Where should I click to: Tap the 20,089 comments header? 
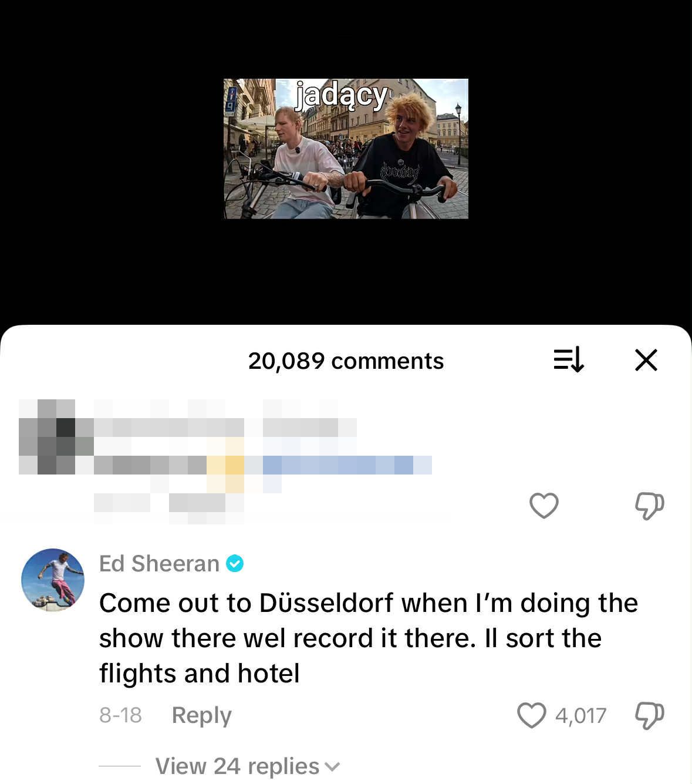click(x=346, y=361)
